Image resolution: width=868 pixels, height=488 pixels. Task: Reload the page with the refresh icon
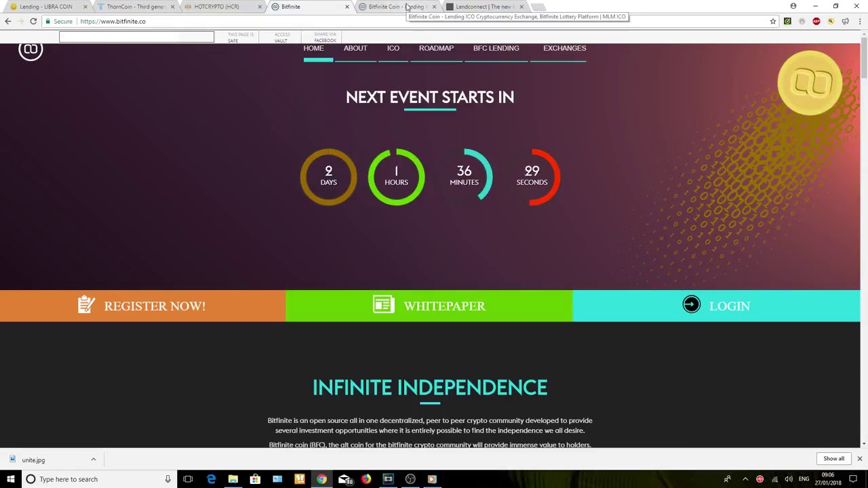pos(33,21)
